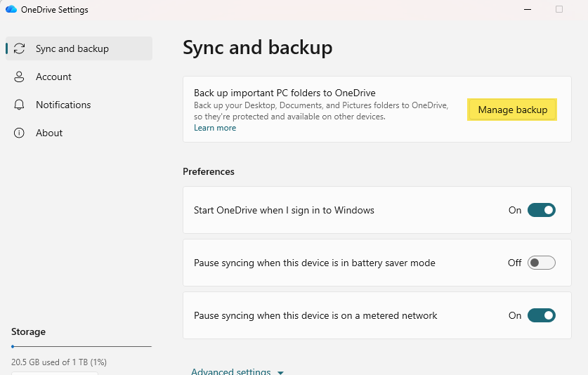Maximize the OneDrive Settings window
The width and height of the screenshot is (588, 375).
click(x=559, y=9)
